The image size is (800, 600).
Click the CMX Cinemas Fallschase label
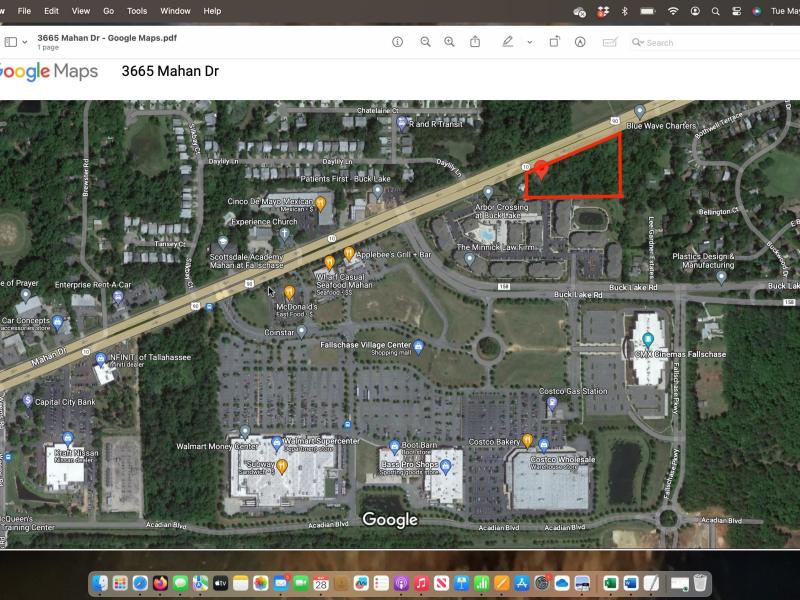680,354
